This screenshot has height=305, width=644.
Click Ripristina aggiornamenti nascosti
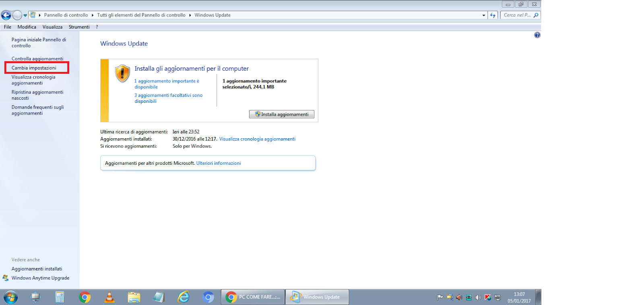pos(37,95)
